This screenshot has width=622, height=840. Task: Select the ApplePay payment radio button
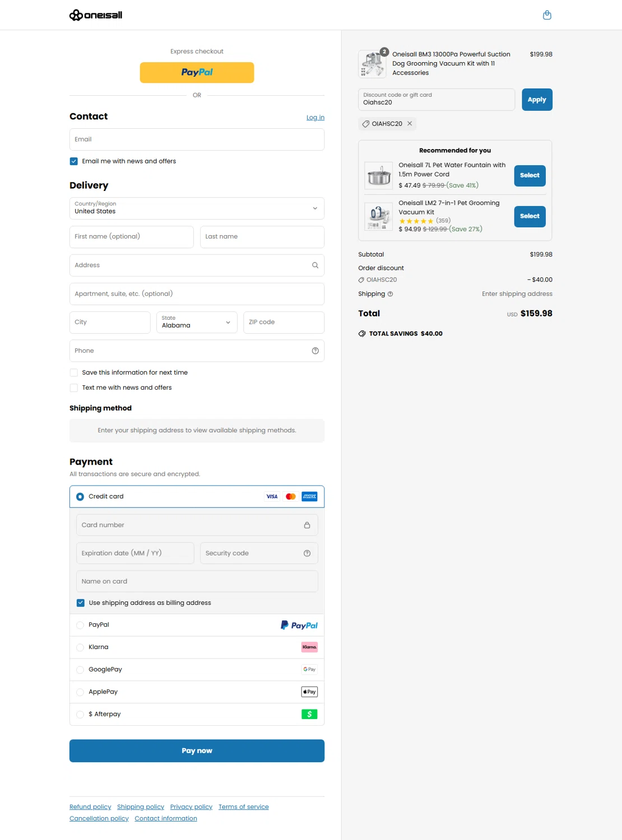pos(80,692)
